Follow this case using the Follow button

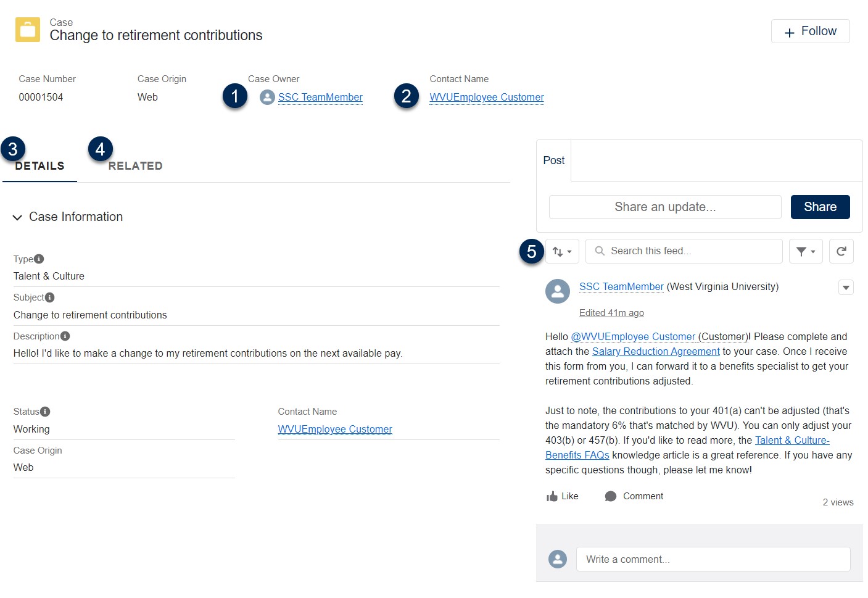pyautogui.click(x=810, y=31)
